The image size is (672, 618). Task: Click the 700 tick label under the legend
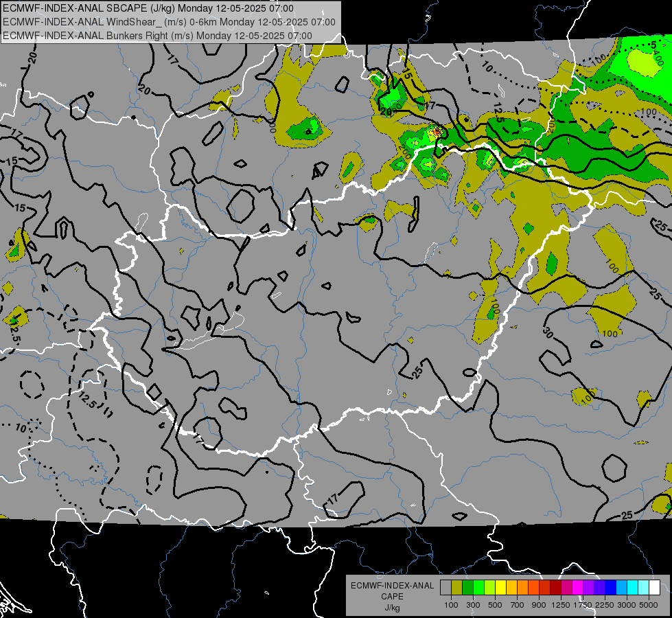[518, 605]
